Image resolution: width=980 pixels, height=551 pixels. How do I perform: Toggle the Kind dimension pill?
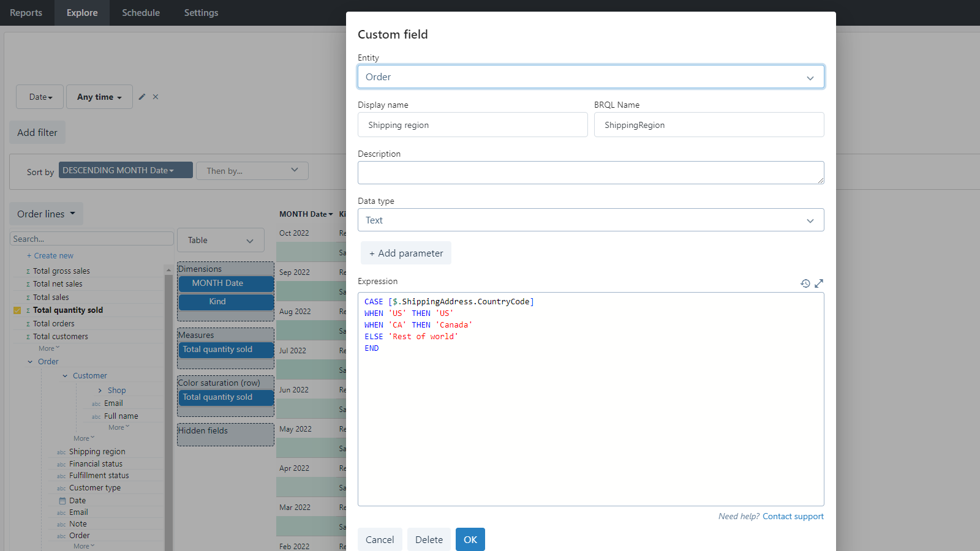coord(225,301)
